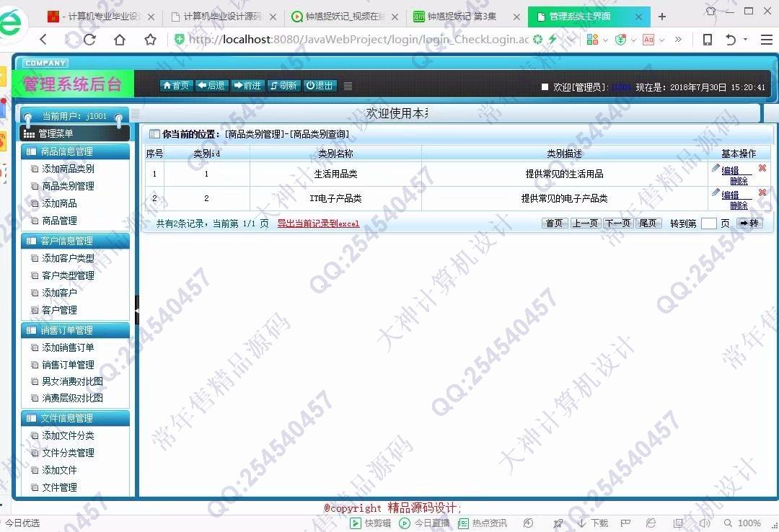The image size is (779, 532).
Task: Close the 钟馗捉妖记 第3集 tab
Action: tap(516, 17)
